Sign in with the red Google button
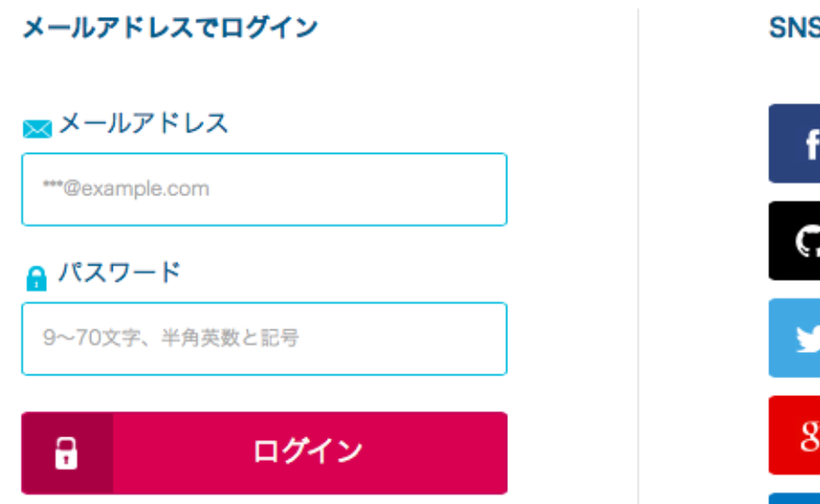The width and height of the screenshot is (820, 504). 795,435
